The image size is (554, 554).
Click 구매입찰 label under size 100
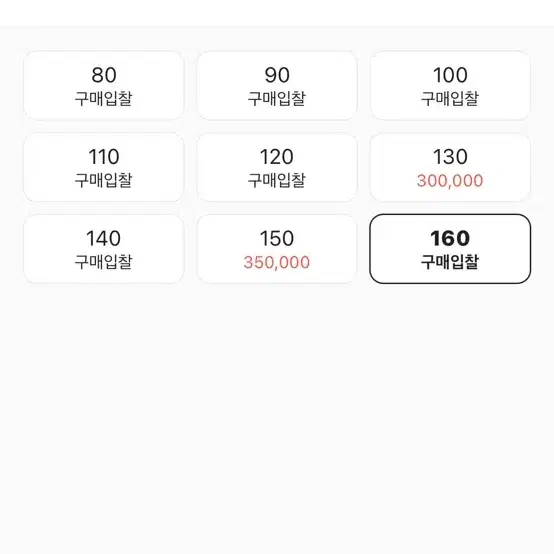click(x=450, y=98)
